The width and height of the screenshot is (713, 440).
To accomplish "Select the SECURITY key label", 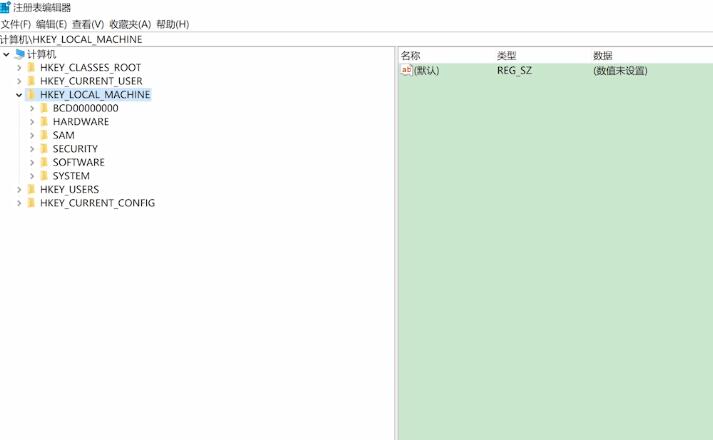I will (75, 149).
